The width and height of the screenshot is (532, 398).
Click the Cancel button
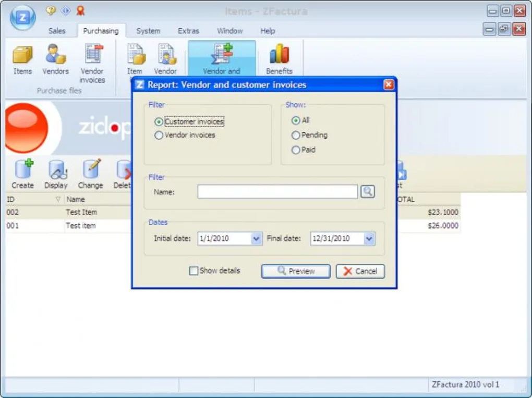point(360,271)
